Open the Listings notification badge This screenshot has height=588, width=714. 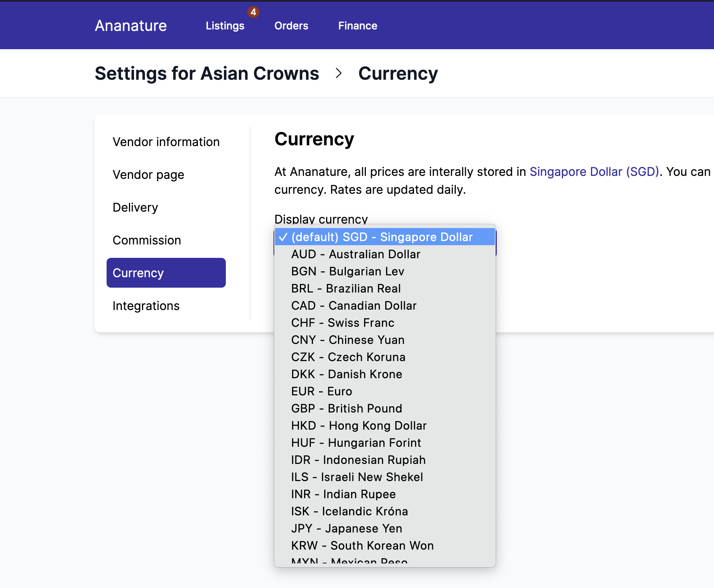[254, 12]
